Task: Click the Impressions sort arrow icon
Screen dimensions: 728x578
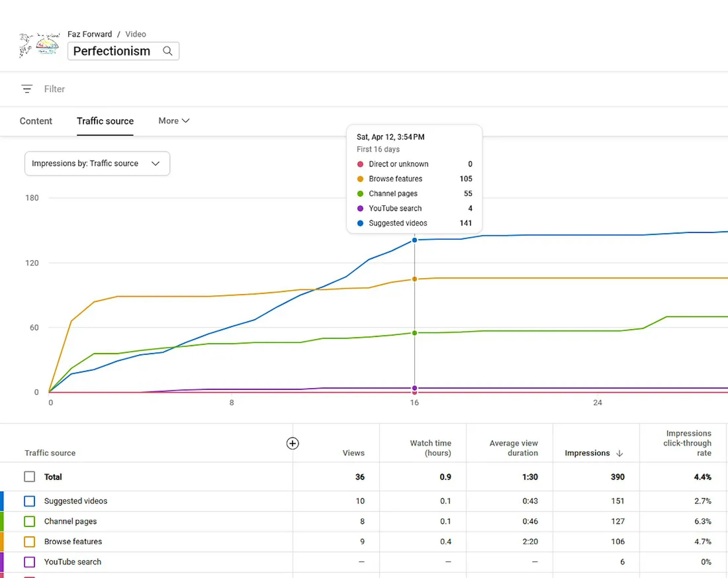Action: tap(619, 453)
